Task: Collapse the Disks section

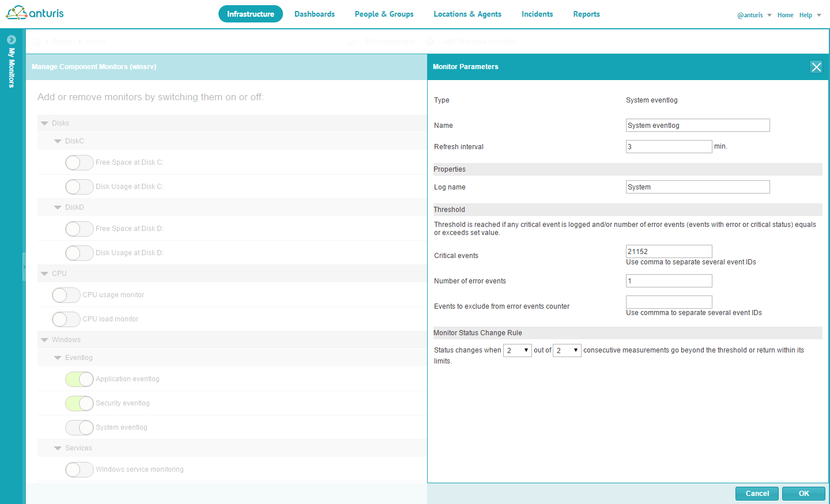Action: 45,123
